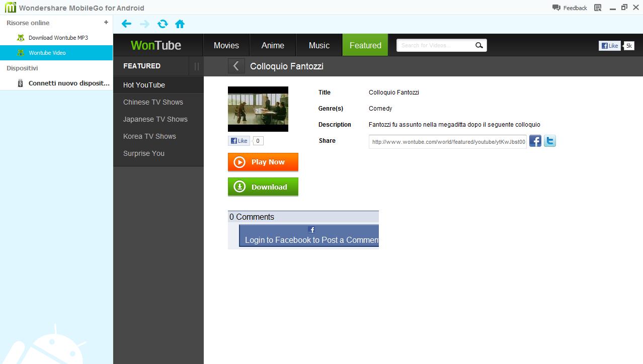Click the search magnifier icon
Image resolution: width=643 pixels, height=364 pixels.
tap(479, 45)
